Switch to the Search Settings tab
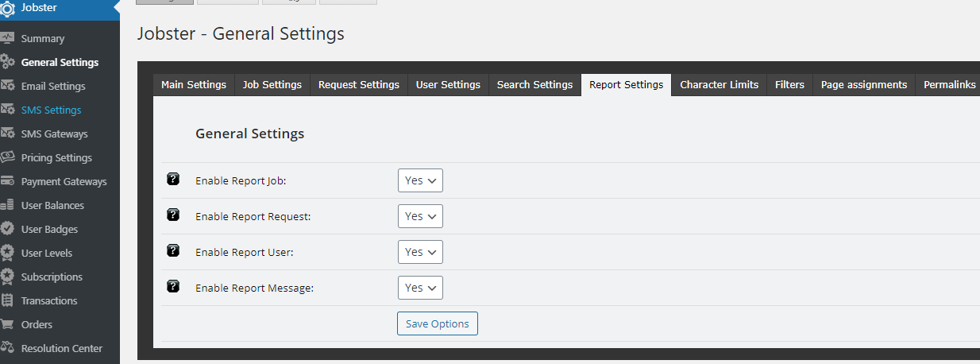The image size is (980, 364). [x=534, y=85]
